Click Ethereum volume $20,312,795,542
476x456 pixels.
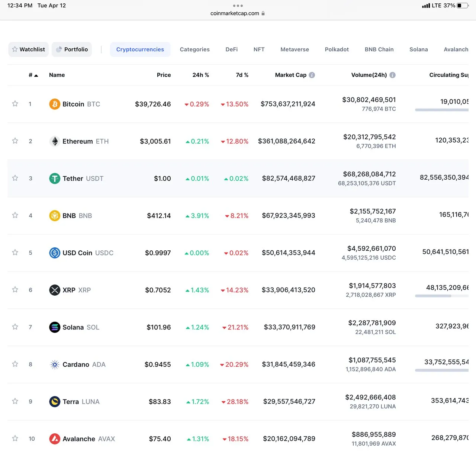point(370,137)
